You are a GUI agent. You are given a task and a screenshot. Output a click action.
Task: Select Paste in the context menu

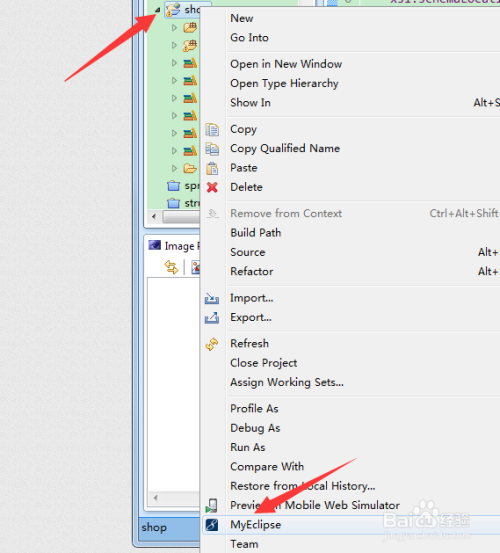[244, 168]
